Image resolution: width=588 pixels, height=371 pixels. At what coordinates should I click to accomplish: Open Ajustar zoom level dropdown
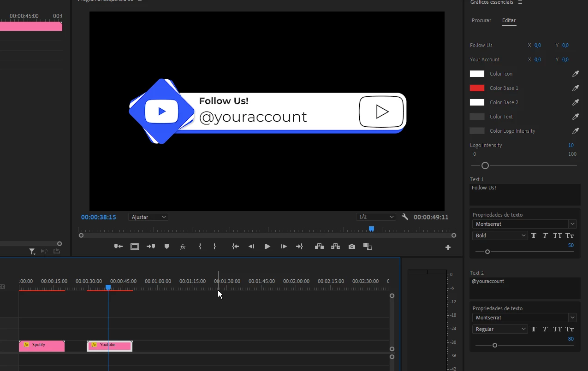(x=148, y=217)
